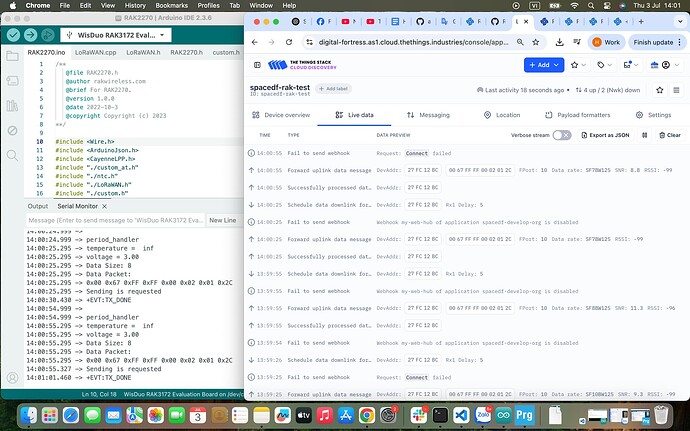
Task: Open the New Line ending dropdown
Action: point(224,220)
